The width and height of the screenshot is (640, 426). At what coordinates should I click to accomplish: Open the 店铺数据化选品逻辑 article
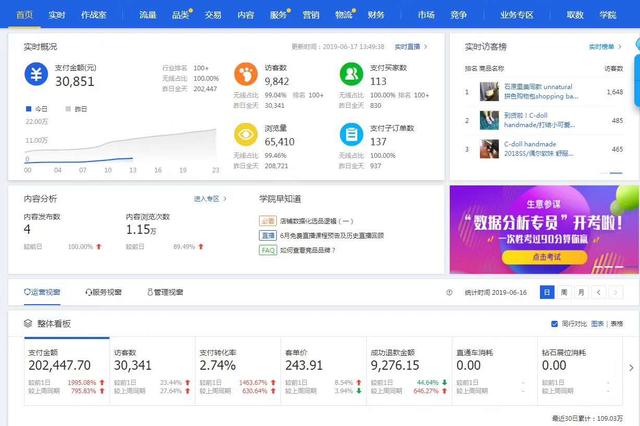point(316,221)
